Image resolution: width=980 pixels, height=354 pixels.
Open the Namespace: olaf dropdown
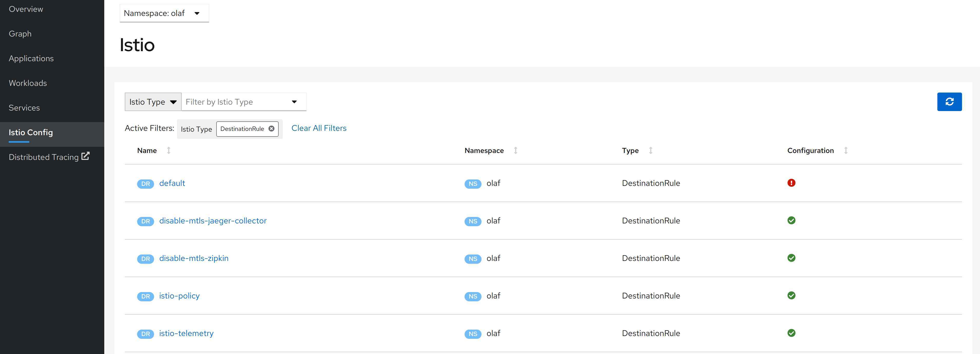164,13
